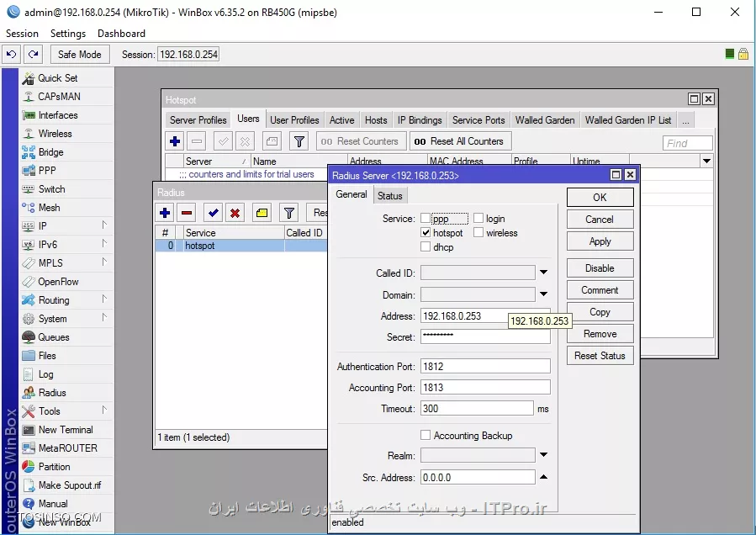This screenshot has width=756, height=535.
Task: Add new hotspot user with plus icon
Action: (x=175, y=141)
